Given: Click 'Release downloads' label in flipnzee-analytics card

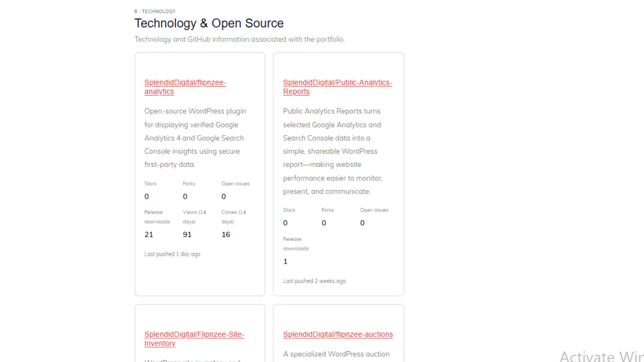Looking at the screenshot, I should click(157, 217).
